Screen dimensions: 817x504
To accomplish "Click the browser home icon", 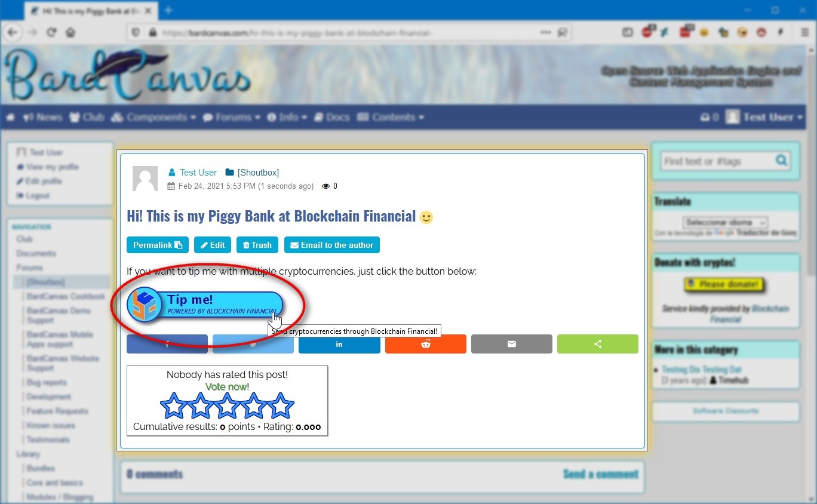I will point(70,32).
